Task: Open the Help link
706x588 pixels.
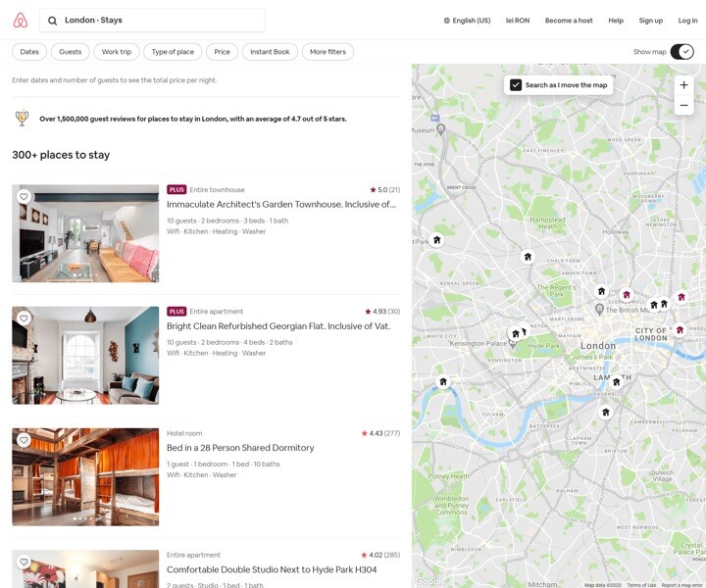Action: click(x=616, y=21)
